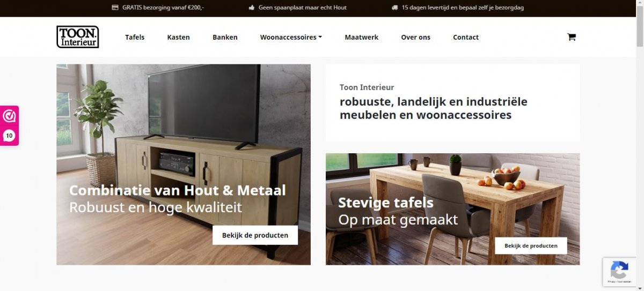Click the reCAPTCHA badge icon
The height and width of the screenshot is (291, 644).
619,270
